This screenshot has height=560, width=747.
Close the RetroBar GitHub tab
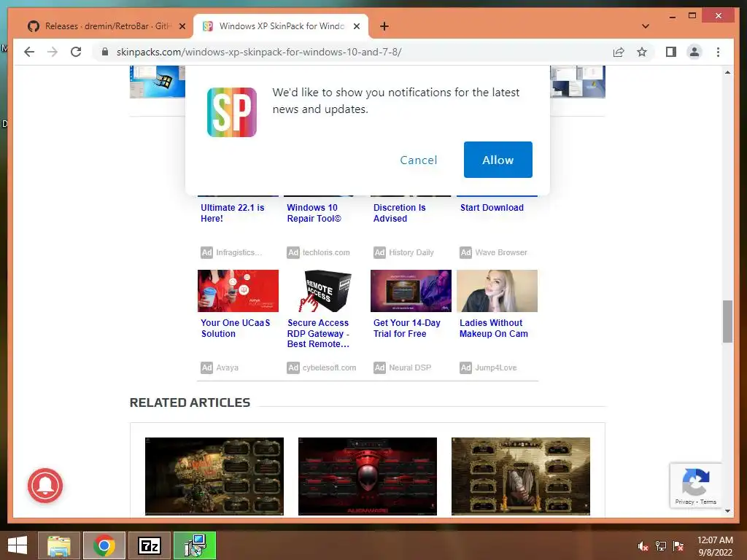(182, 26)
